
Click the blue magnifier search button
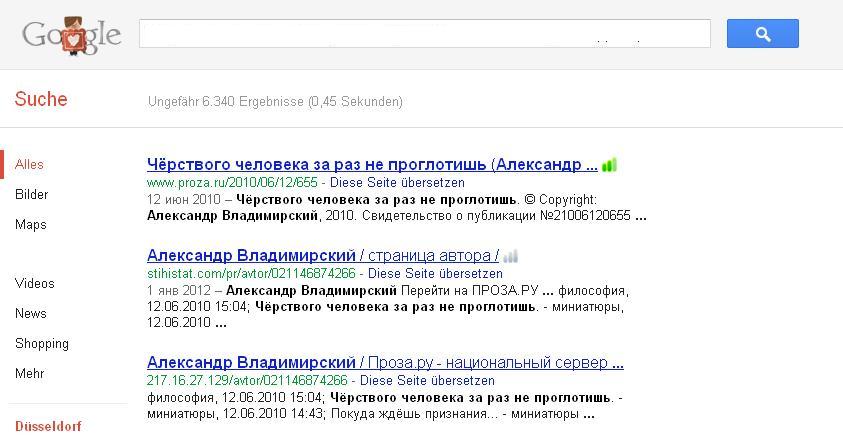(x=762, y=34)
